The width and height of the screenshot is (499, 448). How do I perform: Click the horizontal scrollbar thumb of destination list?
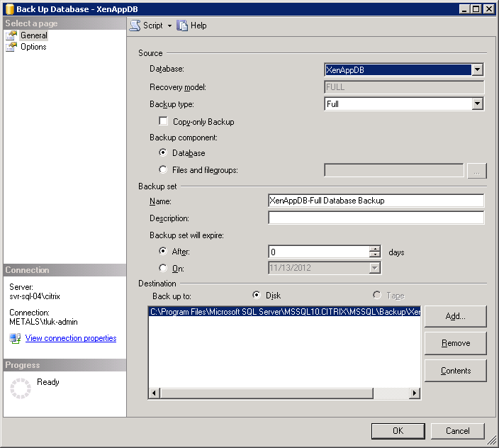click(267, 393)
